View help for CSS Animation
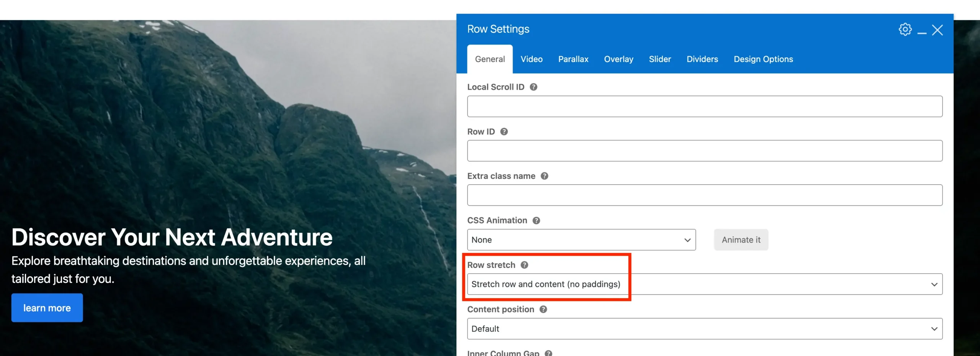 click(536, 220)
